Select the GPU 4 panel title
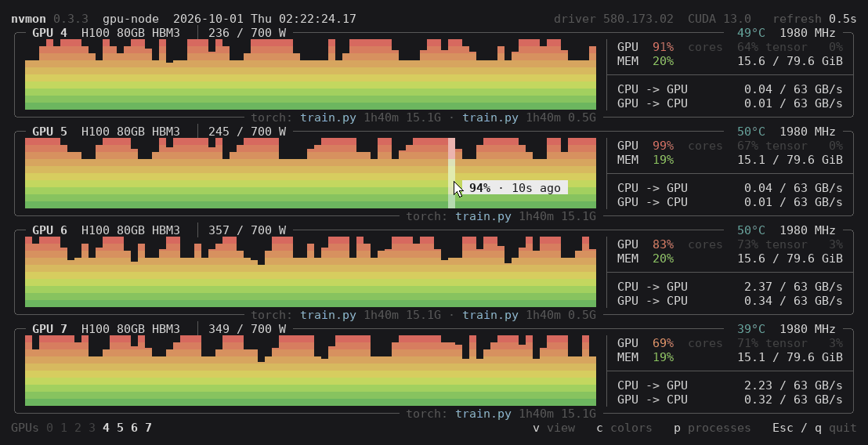This screenshot has width=868, height=445. (x=50, y=33)
